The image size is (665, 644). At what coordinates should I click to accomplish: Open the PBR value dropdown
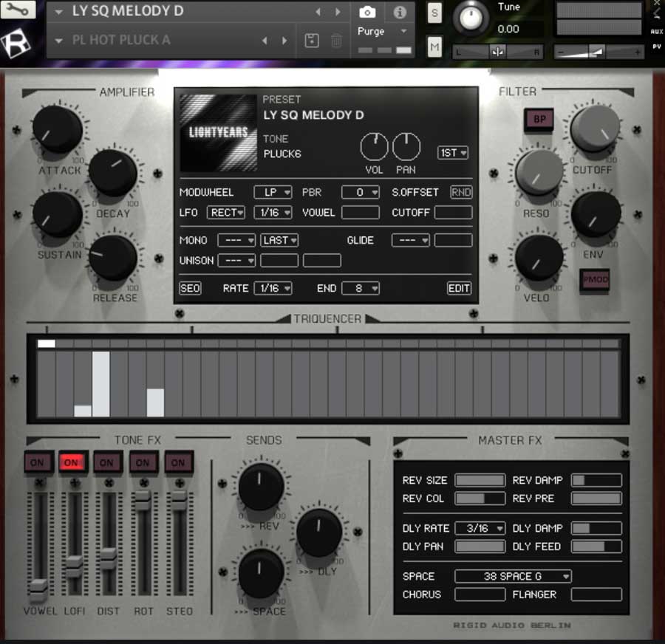click(x=361, y=192)
